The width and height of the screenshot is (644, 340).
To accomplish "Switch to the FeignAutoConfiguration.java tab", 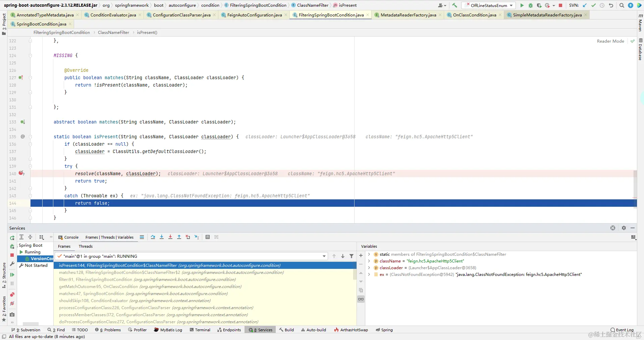I will click(x=254, y=15).
